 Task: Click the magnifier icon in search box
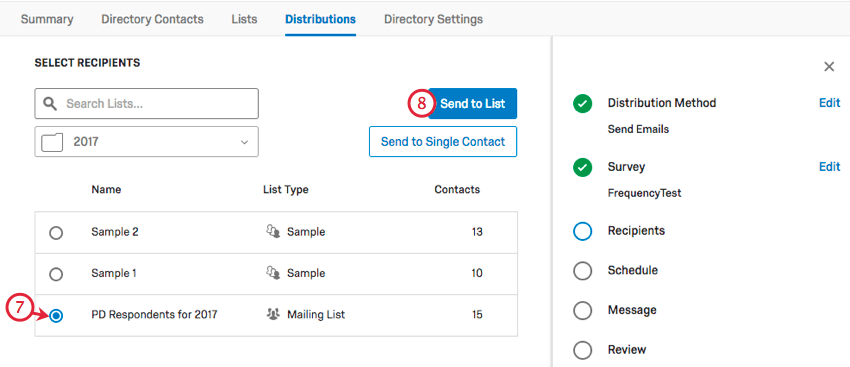tap(50, 104)
